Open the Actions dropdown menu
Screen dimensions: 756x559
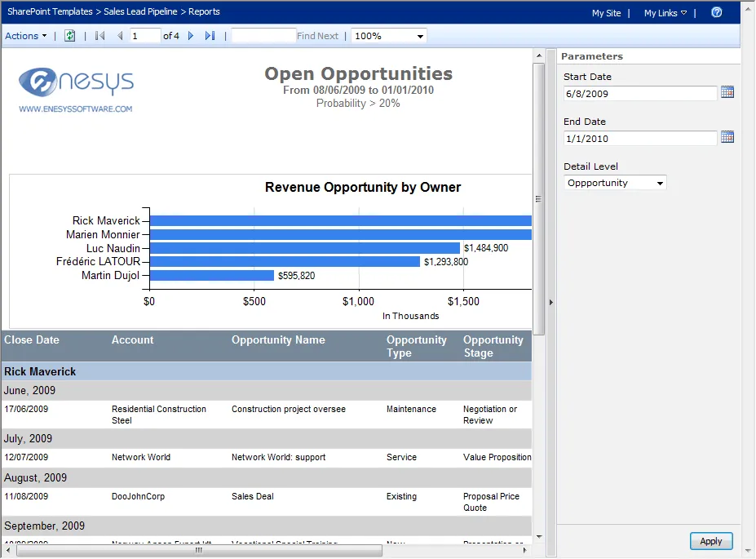click(26, 36)
